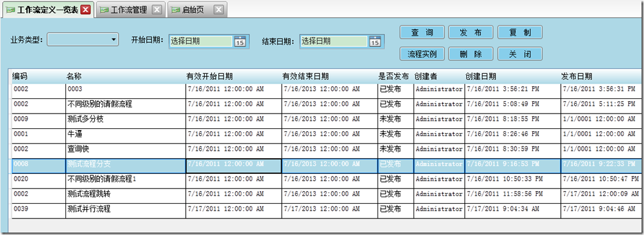Open 流程实例 button

pos(422,54)
